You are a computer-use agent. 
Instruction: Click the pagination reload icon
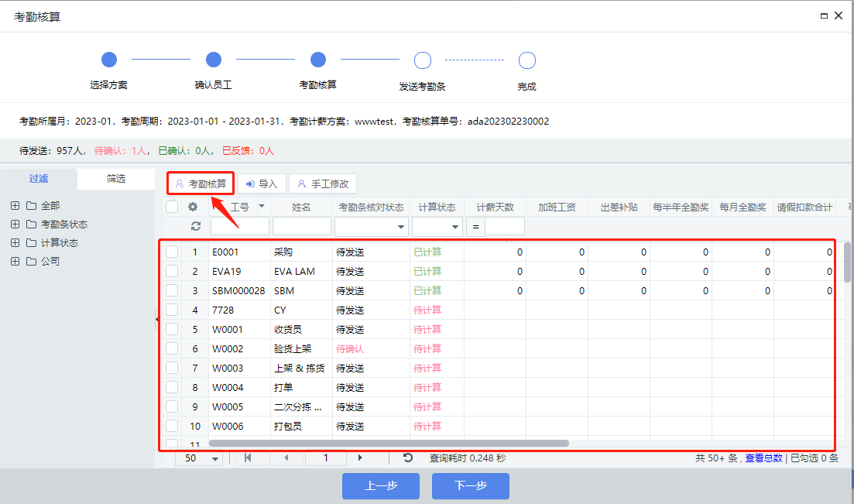point(407,458)
